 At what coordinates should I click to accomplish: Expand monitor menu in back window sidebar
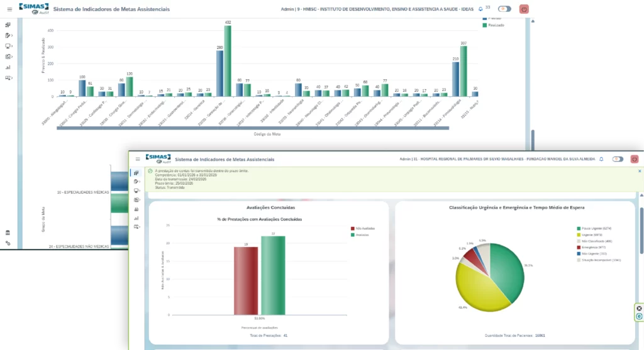click(x=8, y=46)
